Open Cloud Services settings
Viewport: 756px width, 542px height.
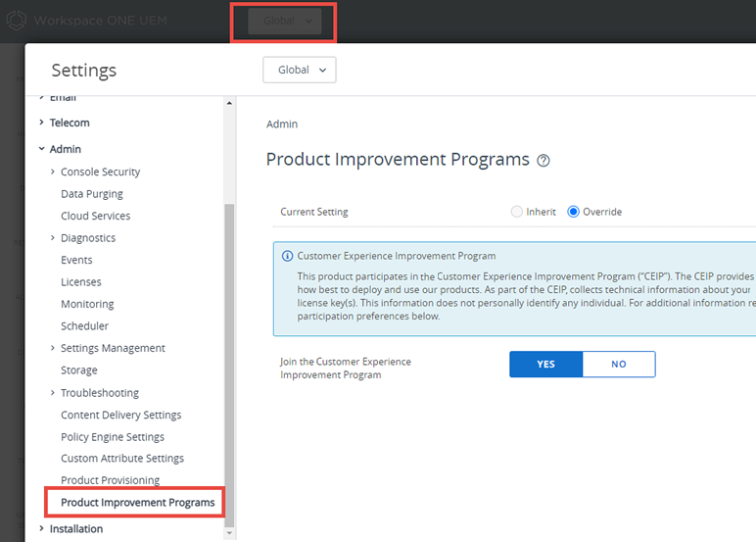coord(95,216)
